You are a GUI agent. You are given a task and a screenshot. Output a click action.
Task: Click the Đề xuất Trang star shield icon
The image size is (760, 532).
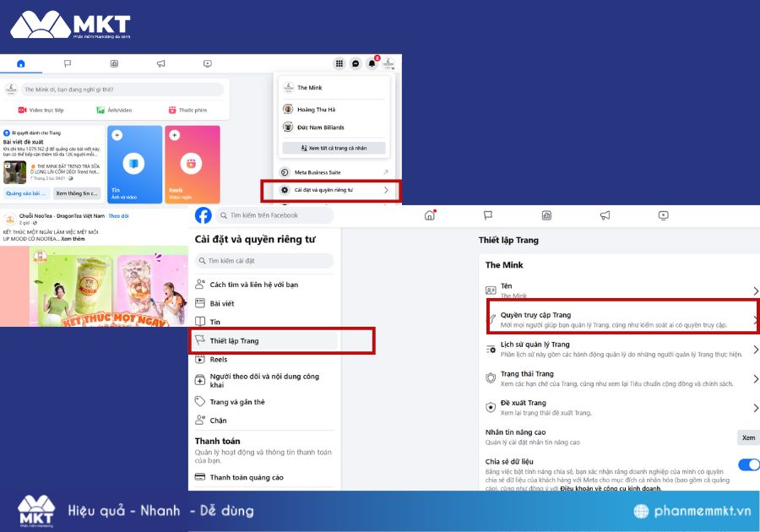(491, 408)
